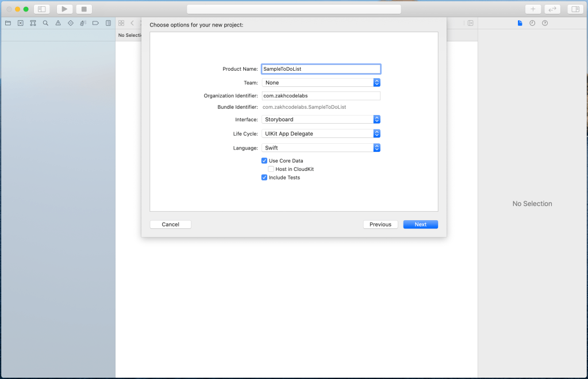The height and width of the screenshot is (379, 588).
Task: Click the Organization Identifier text field
Action: [x=321, y=96]
